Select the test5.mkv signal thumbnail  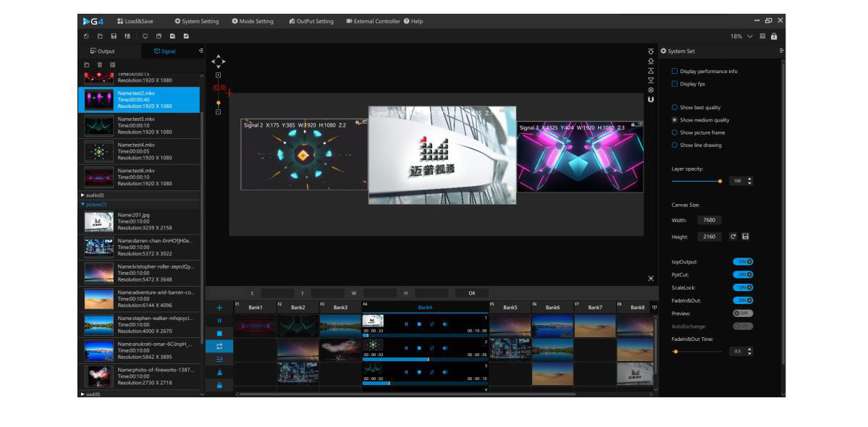point(99,126)
